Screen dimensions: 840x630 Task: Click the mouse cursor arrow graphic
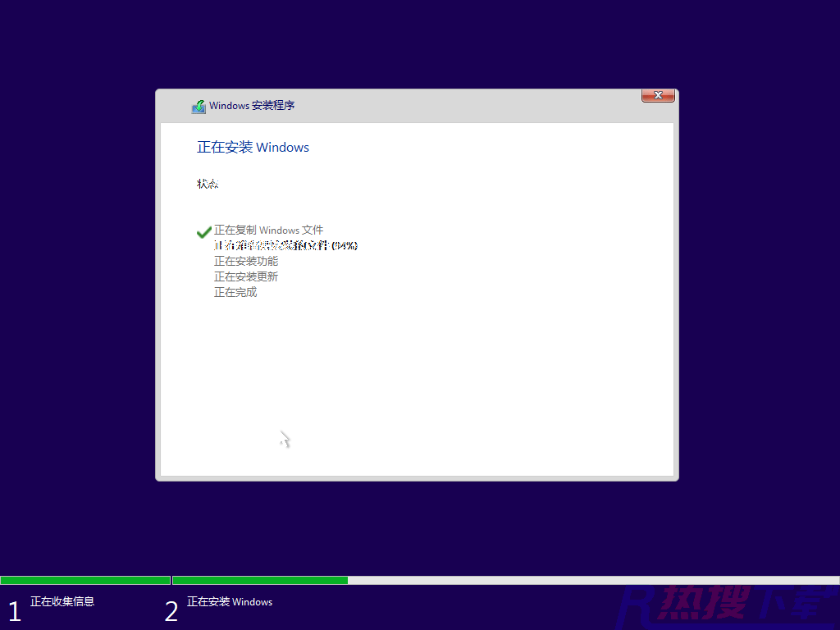[281, 437]
